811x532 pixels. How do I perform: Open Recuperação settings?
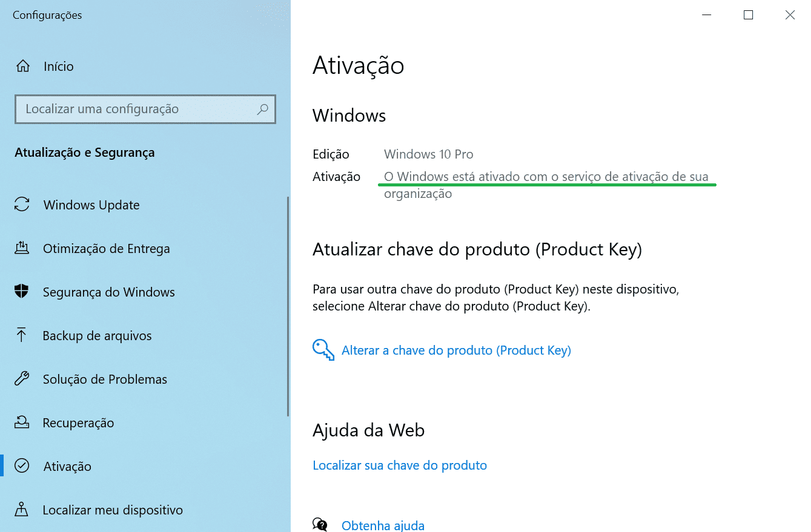[78, 422]
